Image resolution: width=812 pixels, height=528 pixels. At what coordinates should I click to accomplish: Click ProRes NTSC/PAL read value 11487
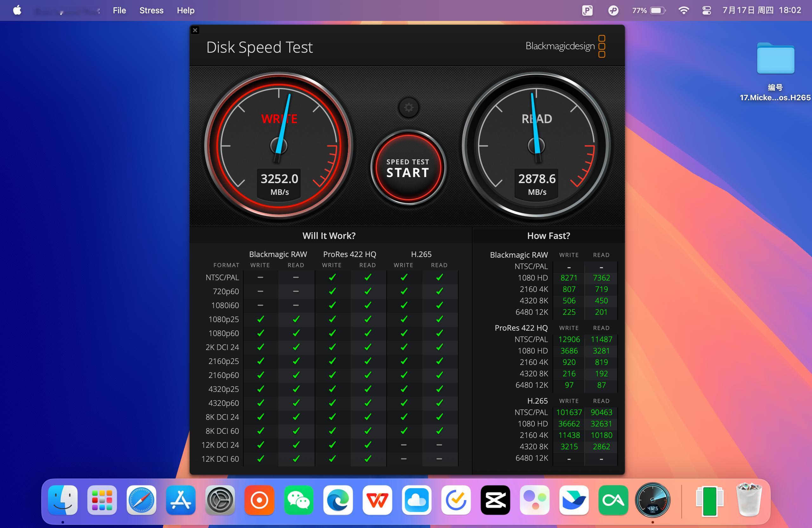pos(601,339)
